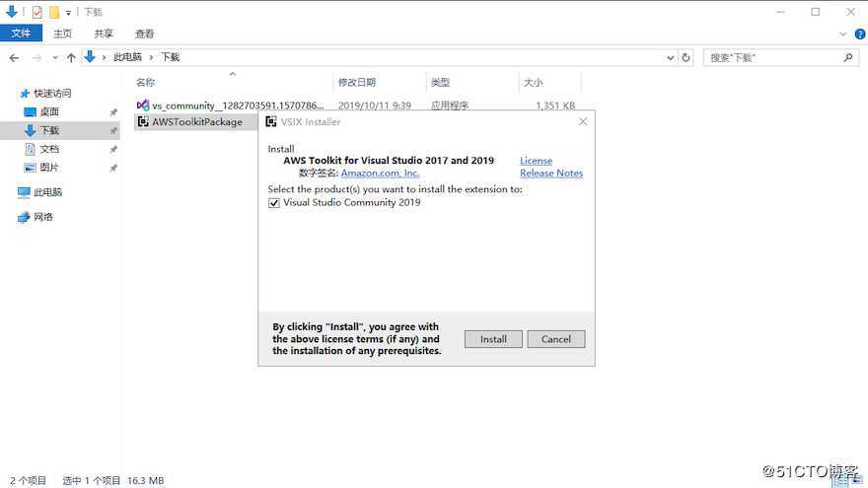Click the refresh button beside address bar
The image size is (868, 488).
[686, 57]
